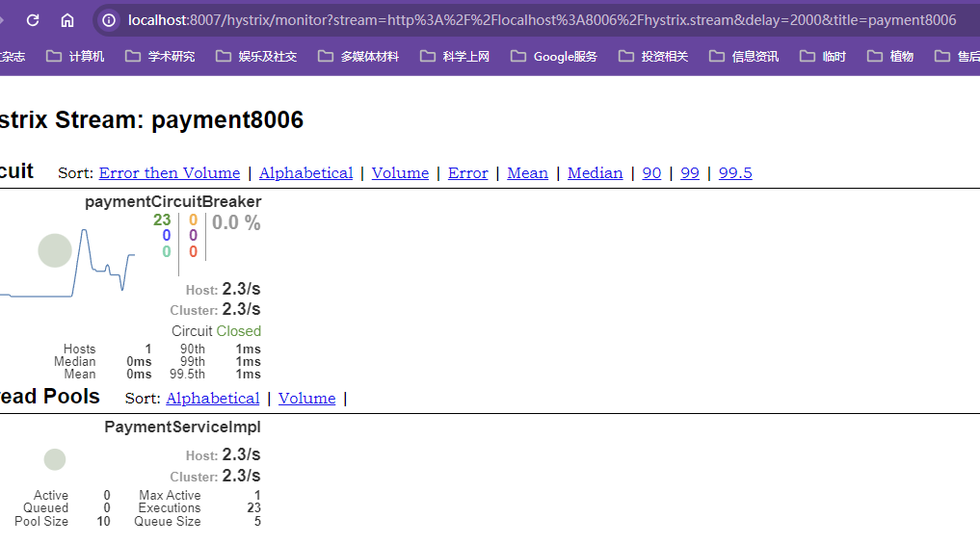Click the site information icon in the address bar
Viewport: 980px width, 544px height.
tap(110, 20)
